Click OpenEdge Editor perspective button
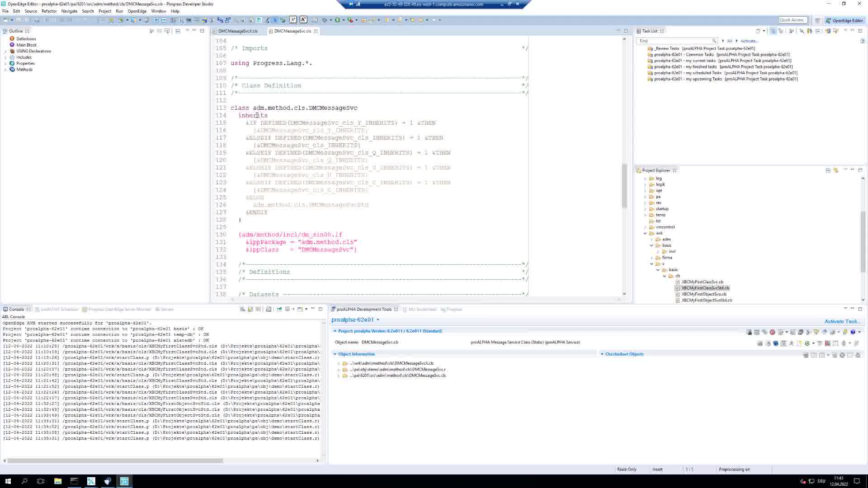 click(844, 20)
